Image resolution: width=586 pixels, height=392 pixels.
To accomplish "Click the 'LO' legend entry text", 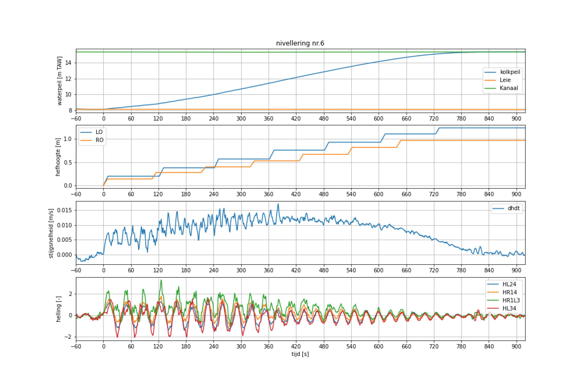I will click(x=99, y=132).
